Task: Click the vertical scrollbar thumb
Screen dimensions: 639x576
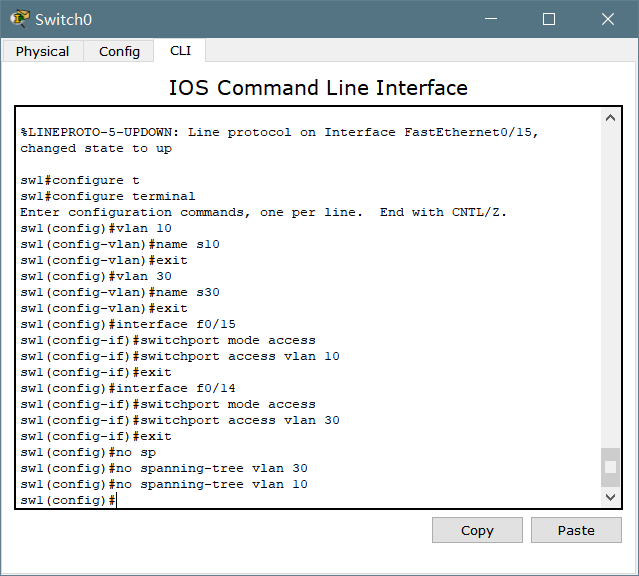Action: pos(610,466)
